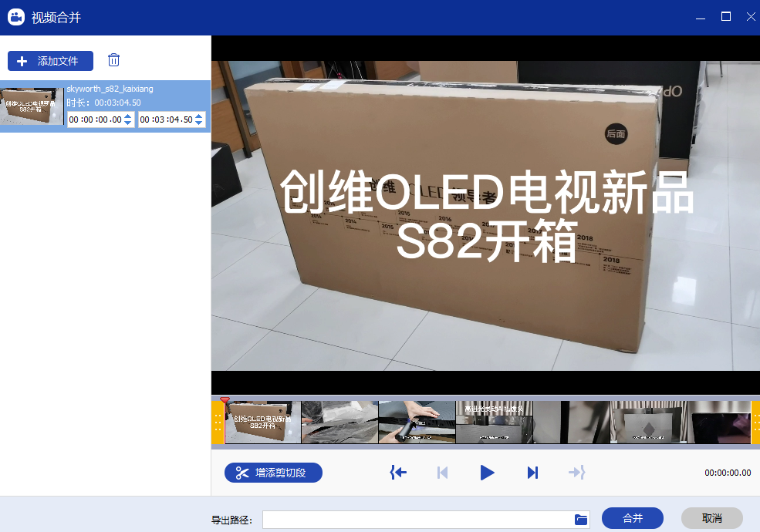Increase the end time with up arrow
Viewport: 760px width, 532px height.
pyautogui.click(x=199, y=116)
